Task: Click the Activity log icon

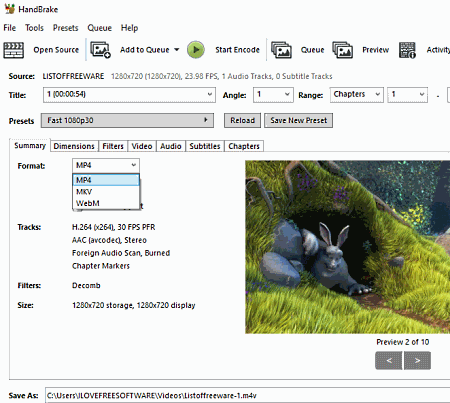Action: (x=407, y=50)
